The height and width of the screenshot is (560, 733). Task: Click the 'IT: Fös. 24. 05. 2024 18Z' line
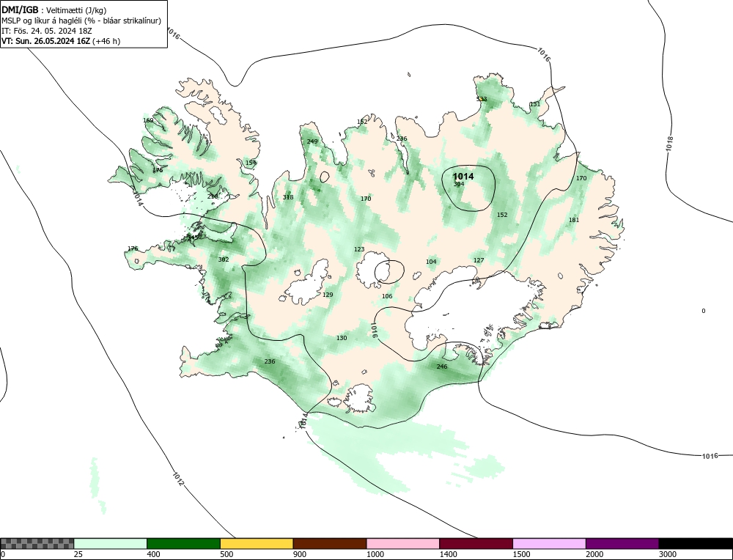click(x=47, y=31)
